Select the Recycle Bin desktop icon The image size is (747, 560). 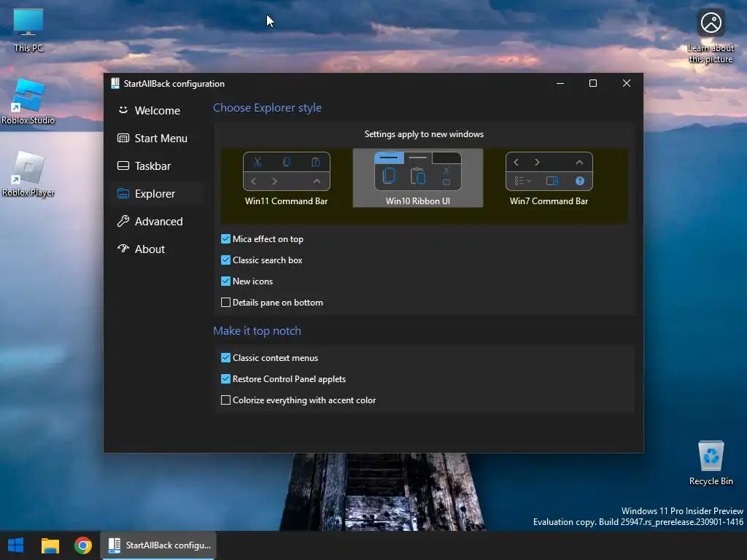[711, 463]
